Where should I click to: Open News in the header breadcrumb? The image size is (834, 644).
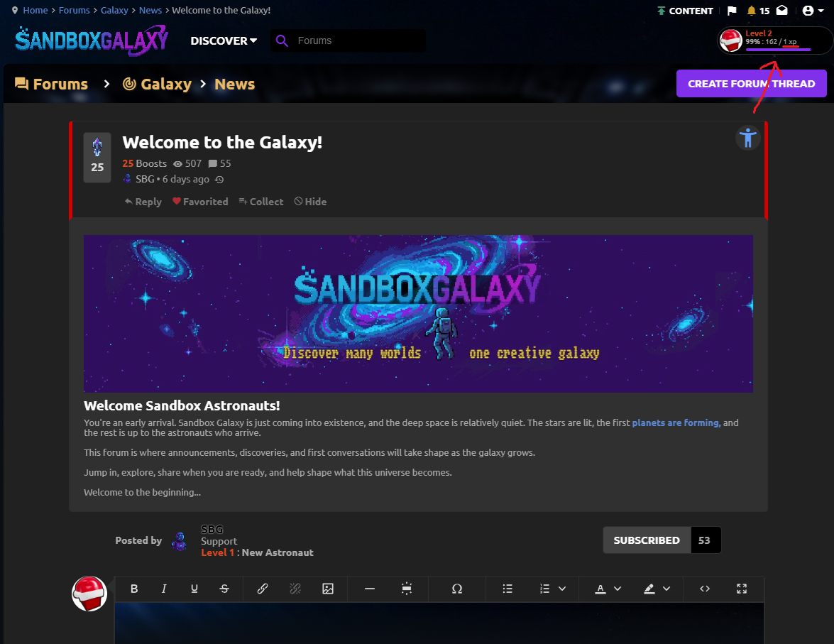pyautogui.click(x=234, y=84)
